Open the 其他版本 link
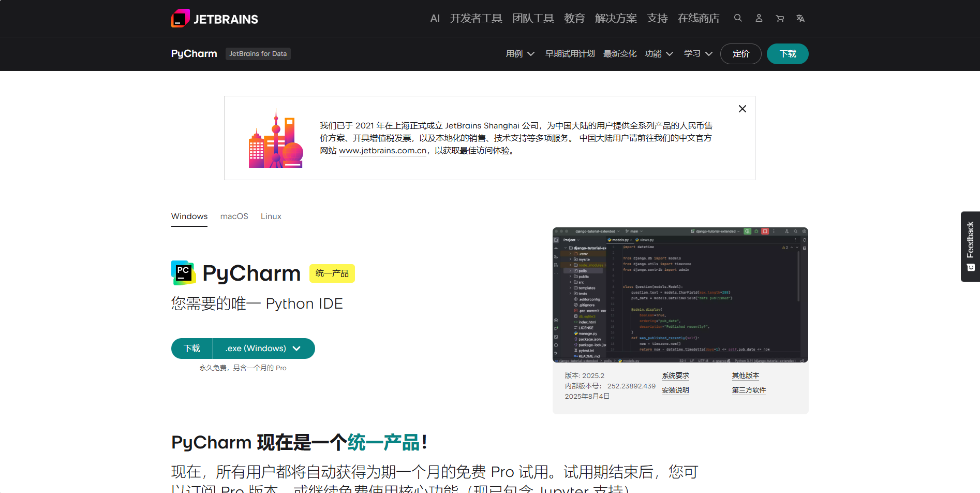 coord(746,376)
